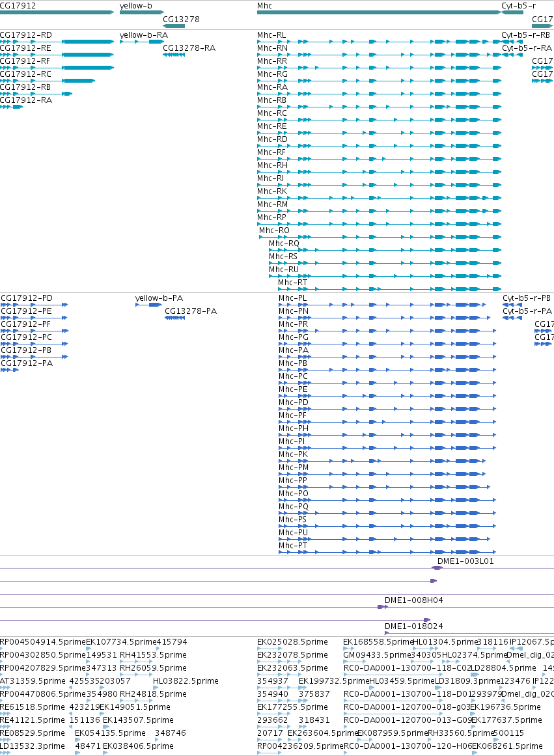The width and height of the screenshot is (554, 756).
Task: Click EST label EK168558.5prime
Action: pyautogui.click(x=378, y=642)
